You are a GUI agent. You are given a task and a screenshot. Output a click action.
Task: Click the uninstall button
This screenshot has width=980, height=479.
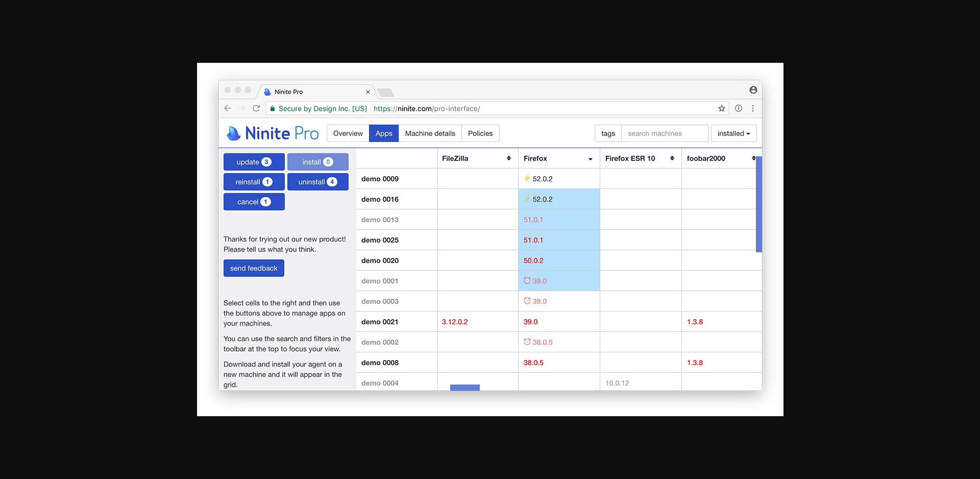click(x=318, y=182)
